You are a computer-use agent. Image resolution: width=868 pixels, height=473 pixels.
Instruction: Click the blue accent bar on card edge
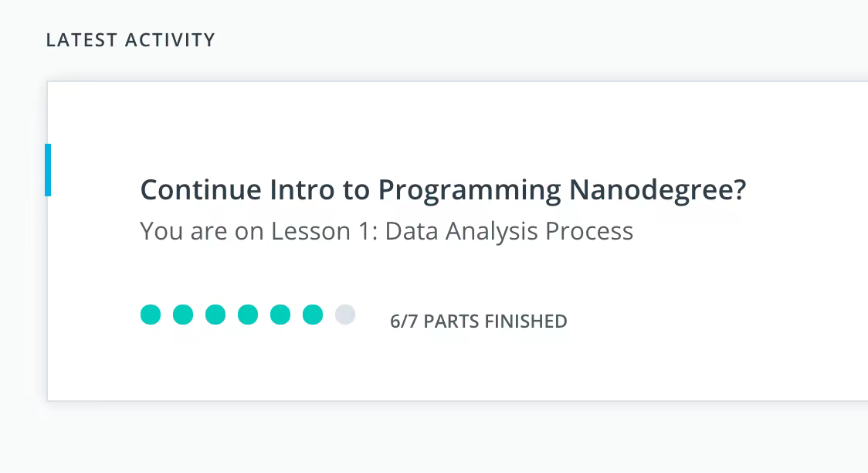(x=48, y=169)
